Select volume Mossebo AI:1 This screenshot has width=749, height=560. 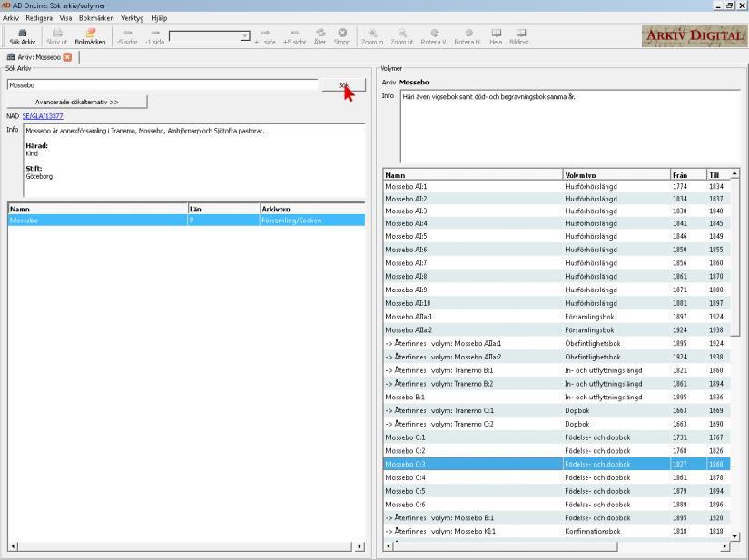[x=557, y=187]
